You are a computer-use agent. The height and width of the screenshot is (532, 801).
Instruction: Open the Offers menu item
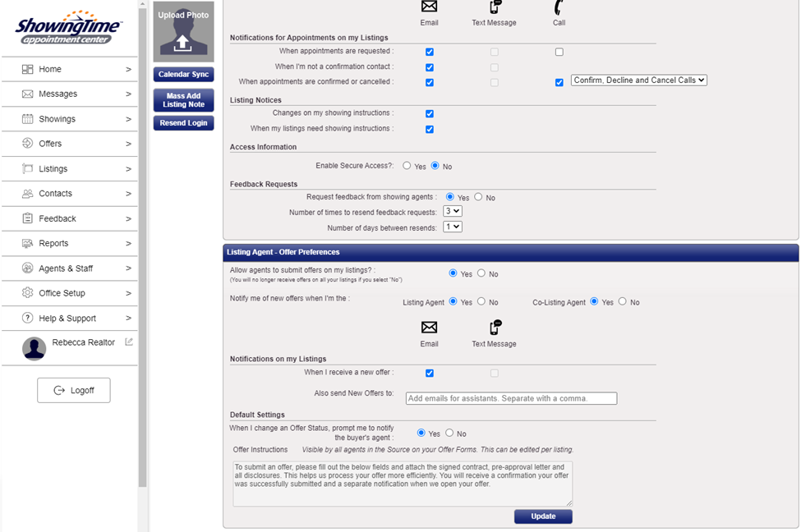(x=70, y=144)
